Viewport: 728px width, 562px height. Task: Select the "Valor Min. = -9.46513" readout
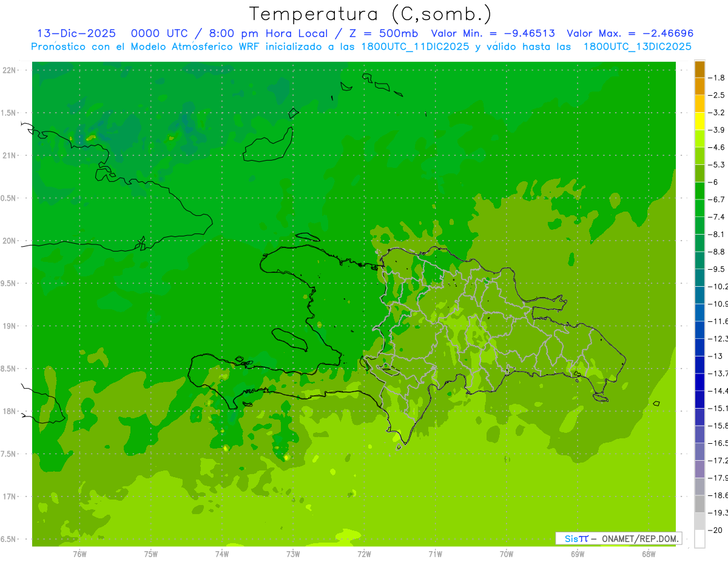click(x=493, y=33)
